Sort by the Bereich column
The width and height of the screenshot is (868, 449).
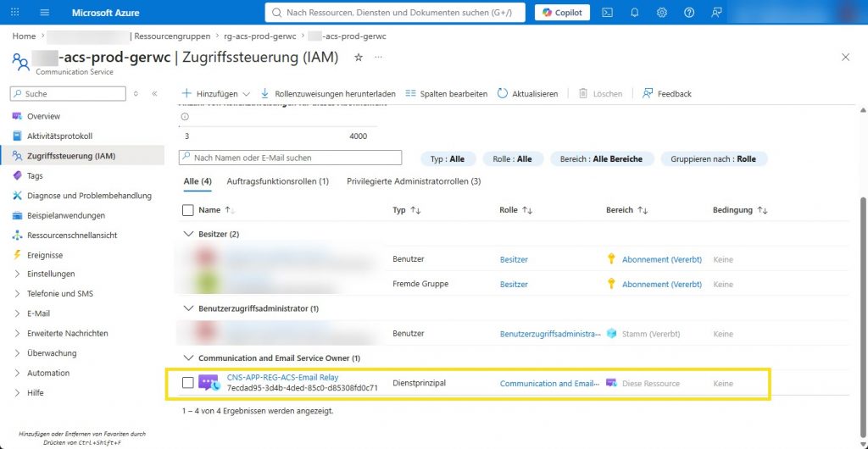(626, 210)
